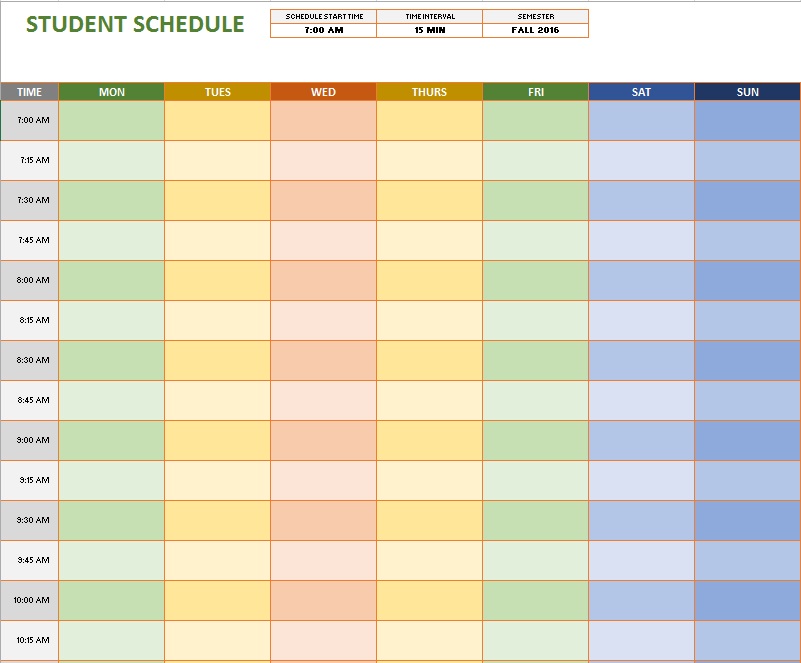Select the TUES column header
801x663 pixels.
point(218,92)
